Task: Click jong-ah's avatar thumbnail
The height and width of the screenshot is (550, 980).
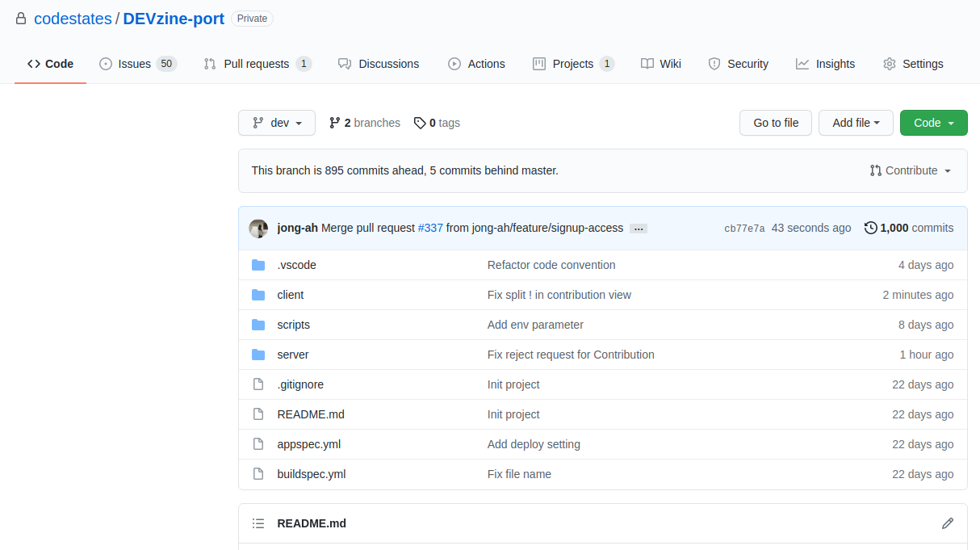Action: coord(258,229)
